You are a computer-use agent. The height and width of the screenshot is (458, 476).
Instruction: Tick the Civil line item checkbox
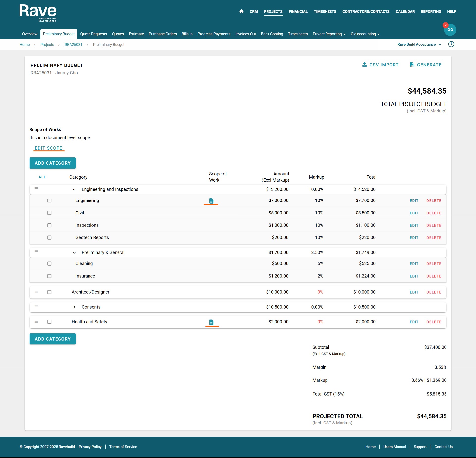49,213
